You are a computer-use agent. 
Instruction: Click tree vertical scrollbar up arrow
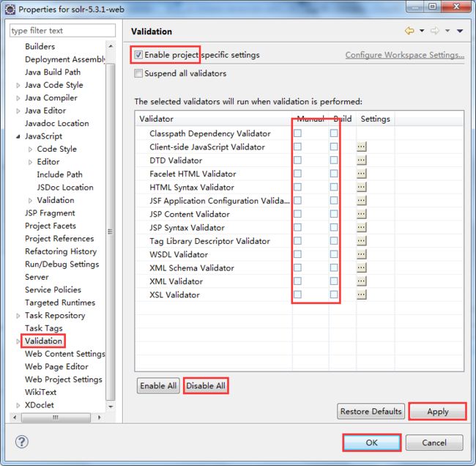[x=111, y=46]
